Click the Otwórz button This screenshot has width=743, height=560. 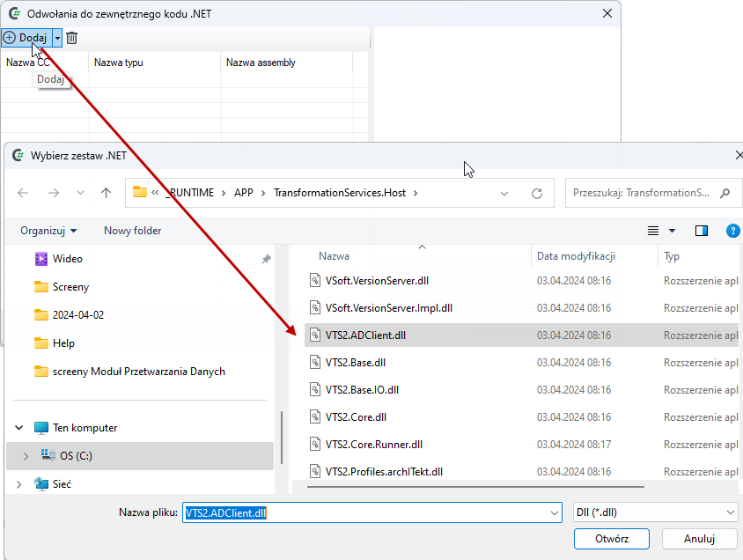coord(612,539)
